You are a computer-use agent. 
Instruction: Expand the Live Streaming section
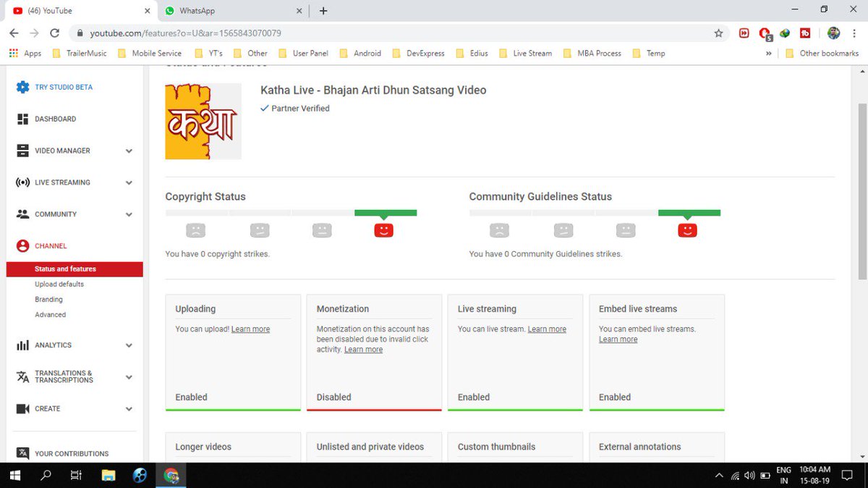(129, 182)
